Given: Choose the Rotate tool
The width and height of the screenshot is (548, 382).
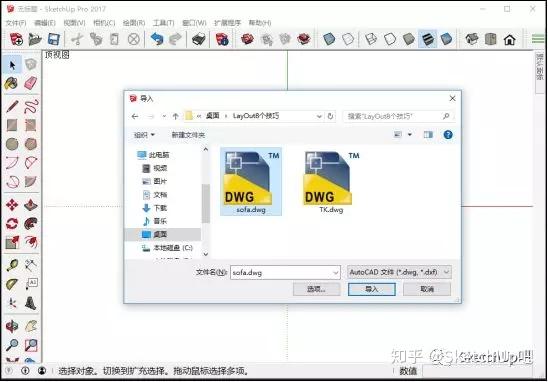Looking at the screenshot, I should coord(12,223).
